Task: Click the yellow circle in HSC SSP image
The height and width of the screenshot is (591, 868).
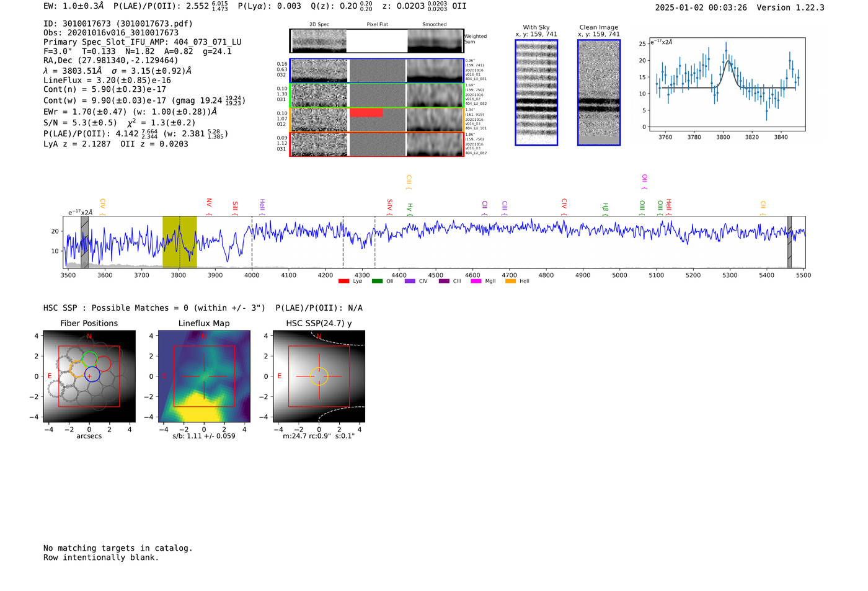Action: click(319, 376)
